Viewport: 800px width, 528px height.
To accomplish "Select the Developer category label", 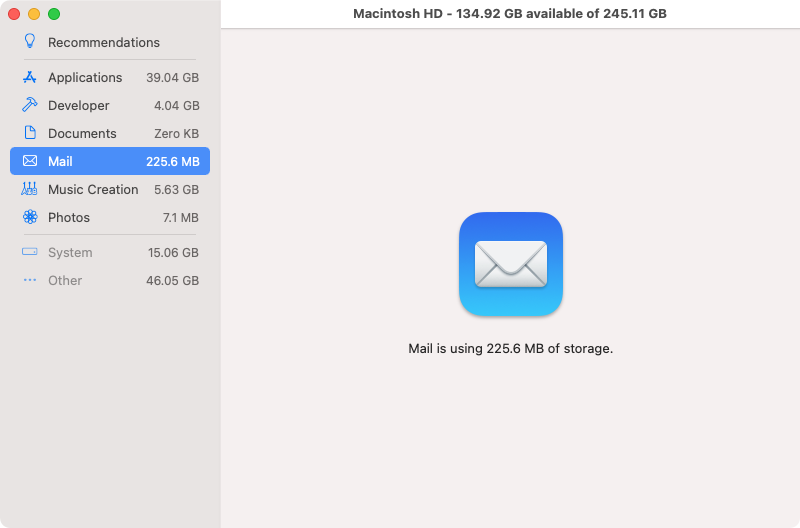I will pyautogui.click(x=79, y=106).
